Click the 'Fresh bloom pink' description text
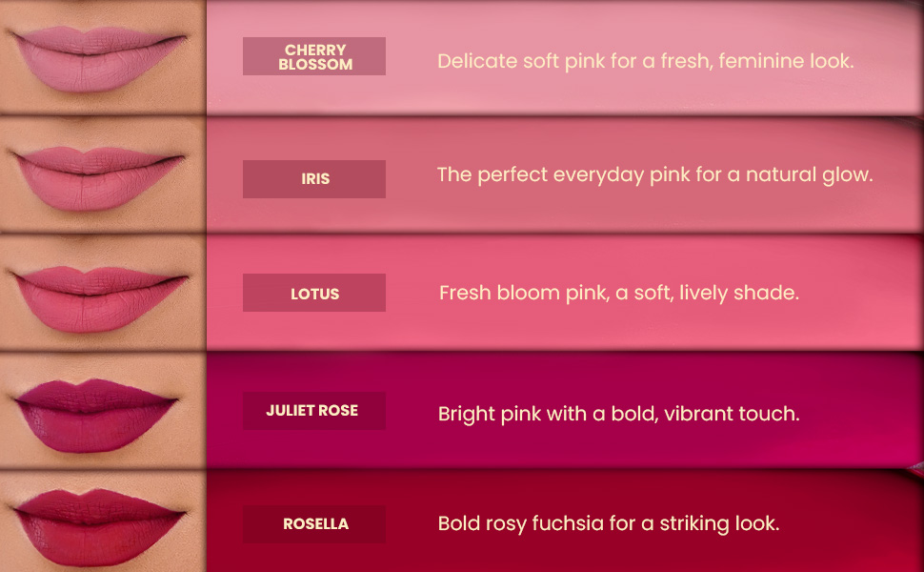The image size is (924, 572). [619, 293]
